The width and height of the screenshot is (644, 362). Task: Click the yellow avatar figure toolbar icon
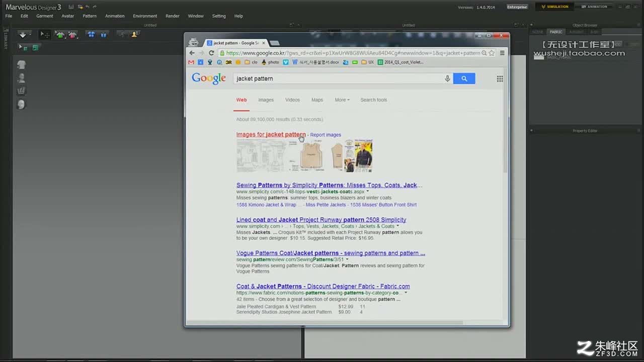[x=134, y=35]
